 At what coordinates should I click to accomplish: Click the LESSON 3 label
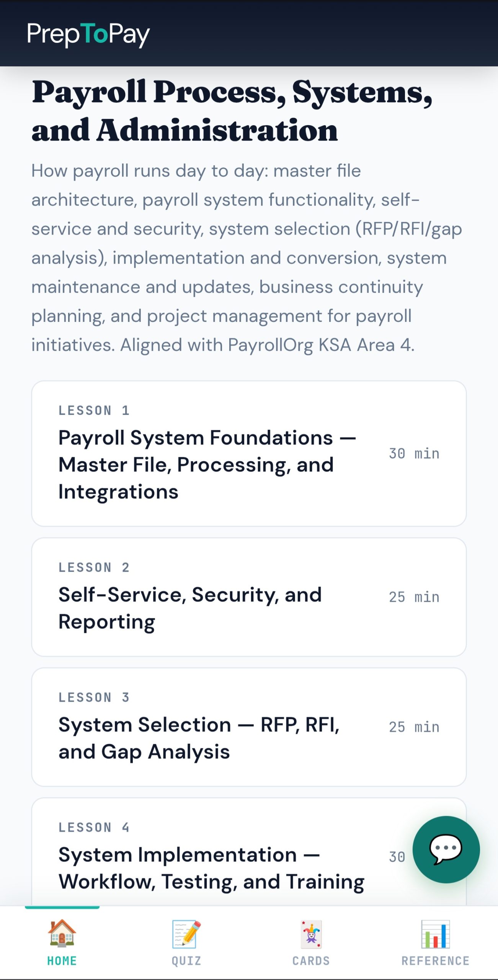tap(94, 697)
